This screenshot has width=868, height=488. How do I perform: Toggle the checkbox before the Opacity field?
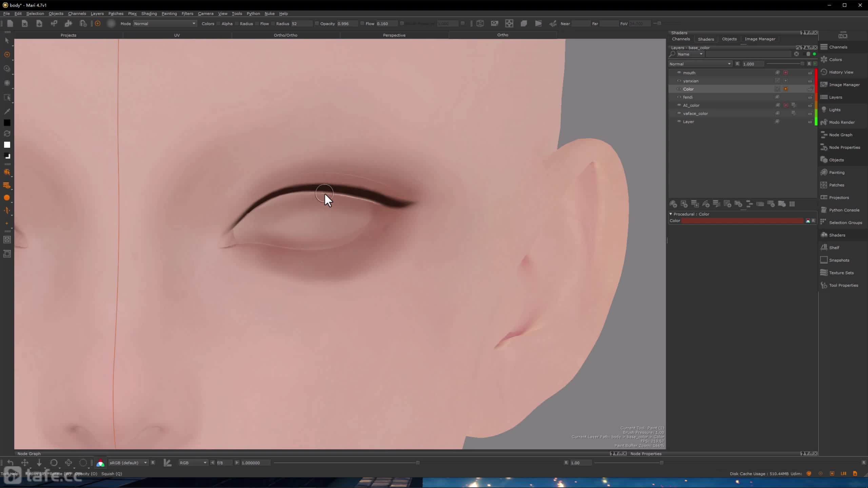(317, 23)
